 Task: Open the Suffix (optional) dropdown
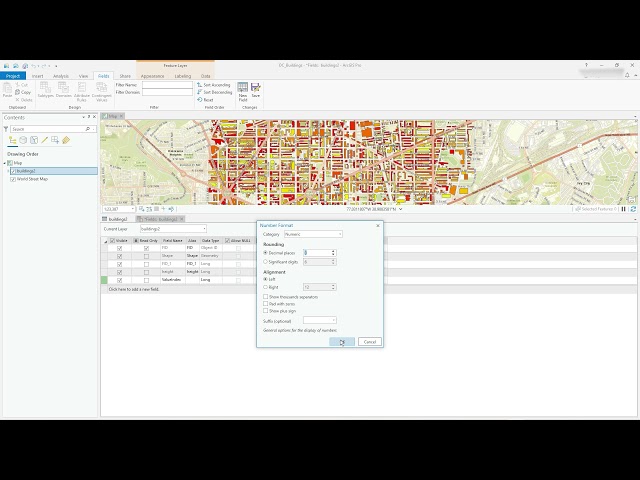pos(320,320)
